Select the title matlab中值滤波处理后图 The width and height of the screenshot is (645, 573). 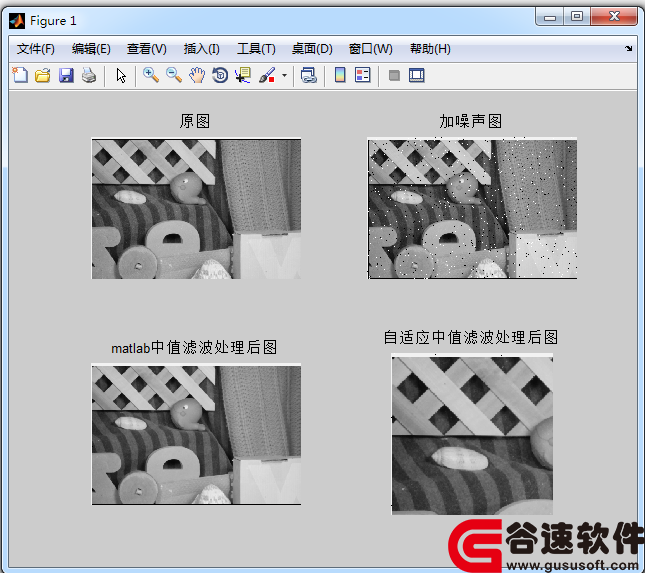[194, 348]
